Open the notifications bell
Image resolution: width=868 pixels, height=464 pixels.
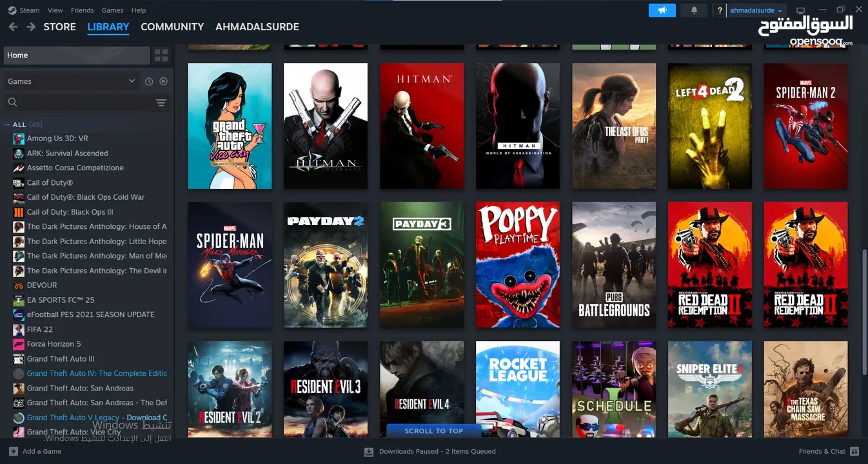coord(695,10)
